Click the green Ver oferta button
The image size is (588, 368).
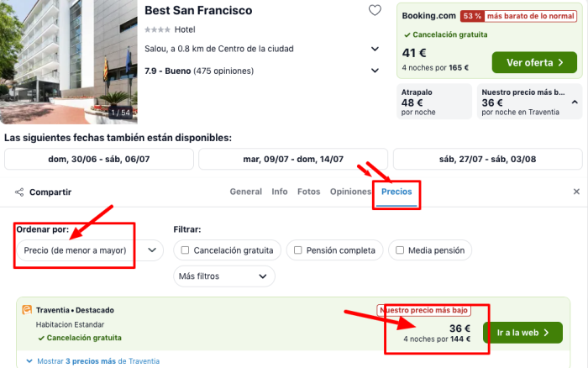(534, 63)
